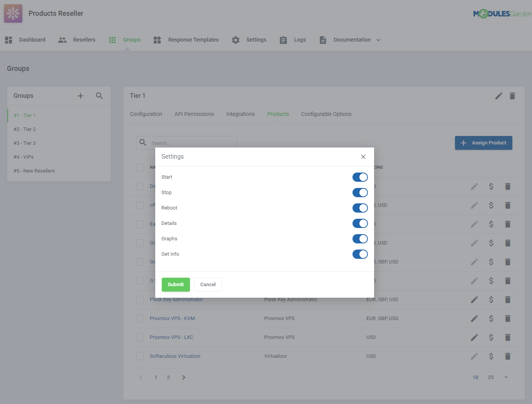Disable the Stop permission toggle

360,193
